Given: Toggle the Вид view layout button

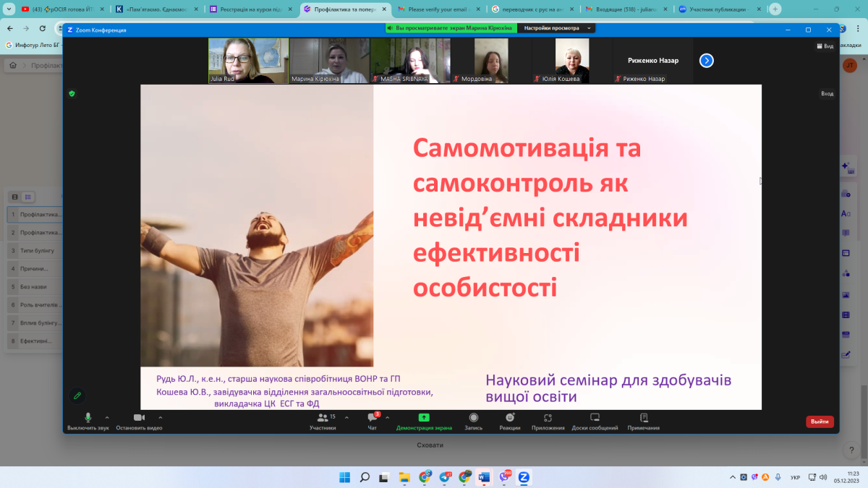Looking at the screenshot, I should [824, 46].
